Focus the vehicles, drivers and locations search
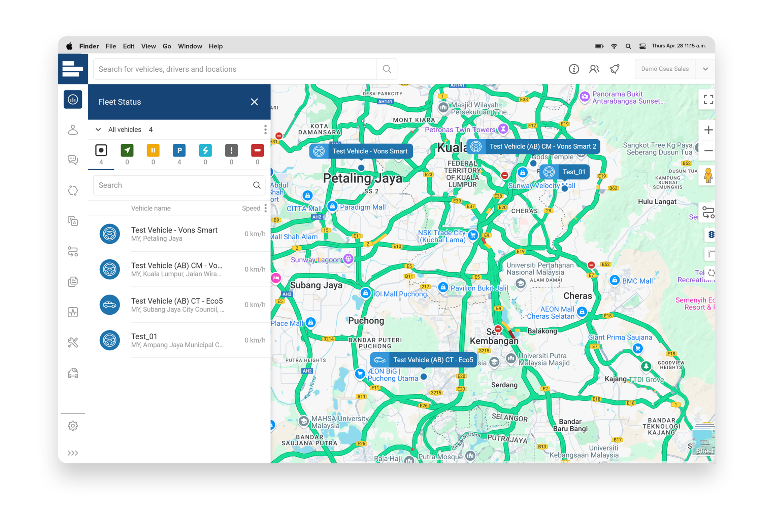 click(x=235, y=69)
